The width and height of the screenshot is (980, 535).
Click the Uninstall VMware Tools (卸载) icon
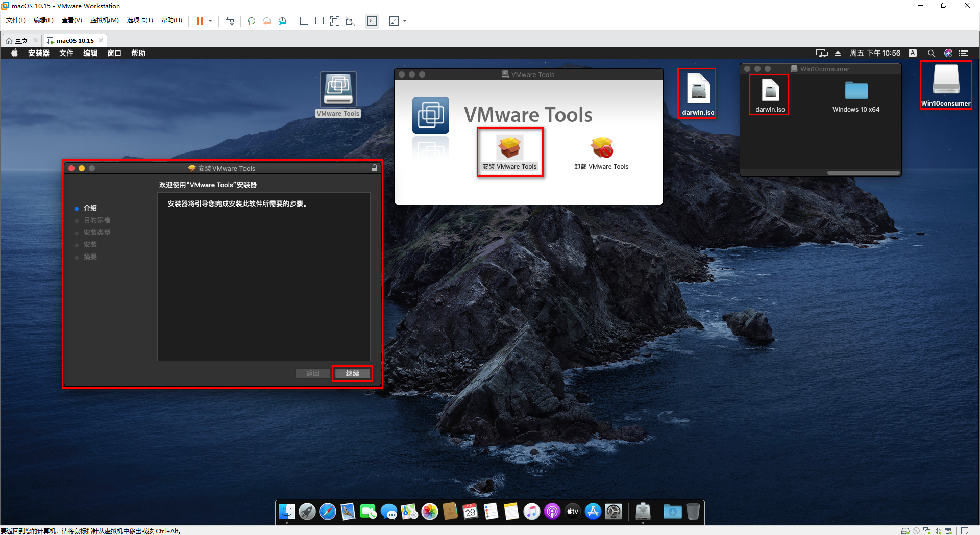602,148
